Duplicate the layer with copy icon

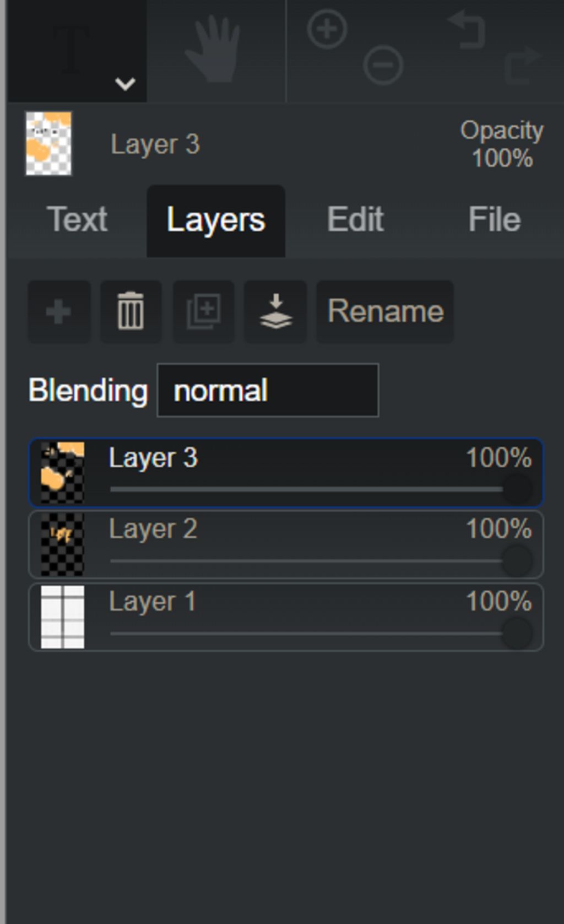(x=203, y=312)
